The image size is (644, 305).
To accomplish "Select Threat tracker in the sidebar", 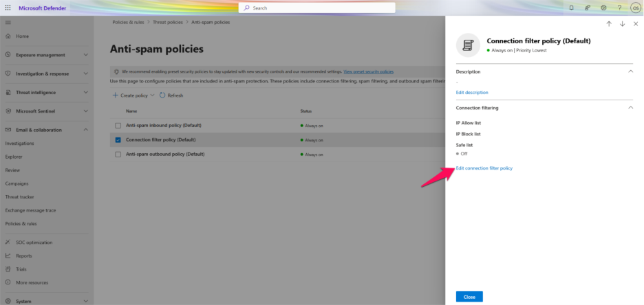I will click(x=19, y=196).
